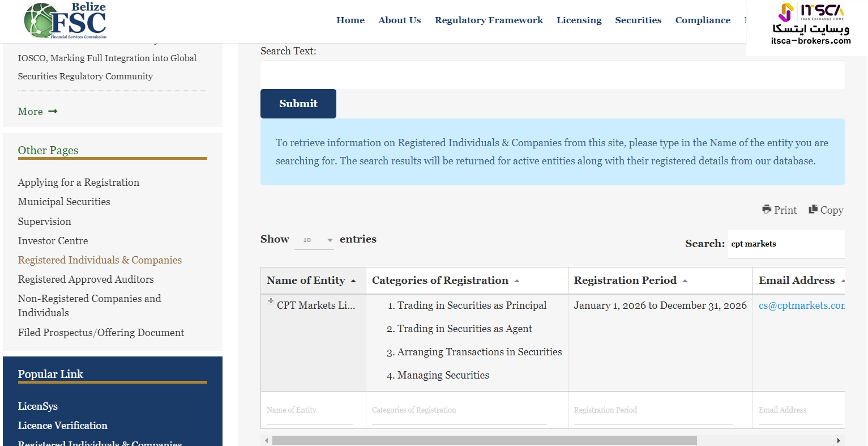Sort by Name of Entity column
The image size is (868, 446).
click(311, 281)
